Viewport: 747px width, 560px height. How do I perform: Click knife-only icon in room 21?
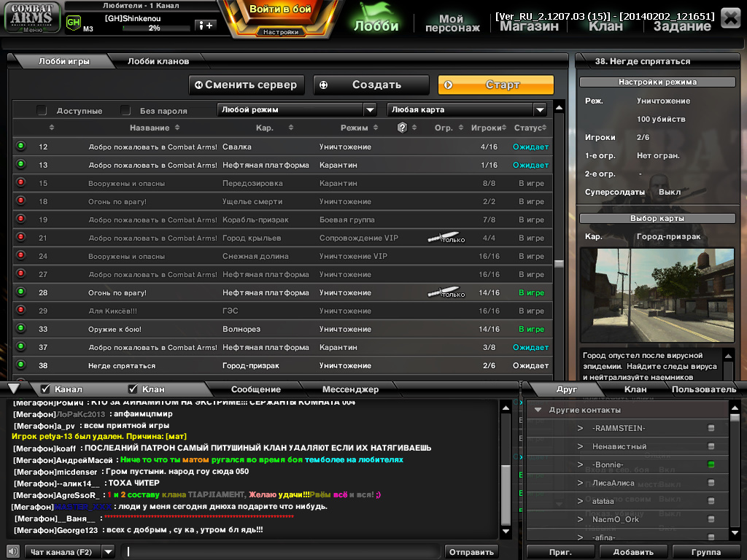pyautogui.click(x=446, y=238)
